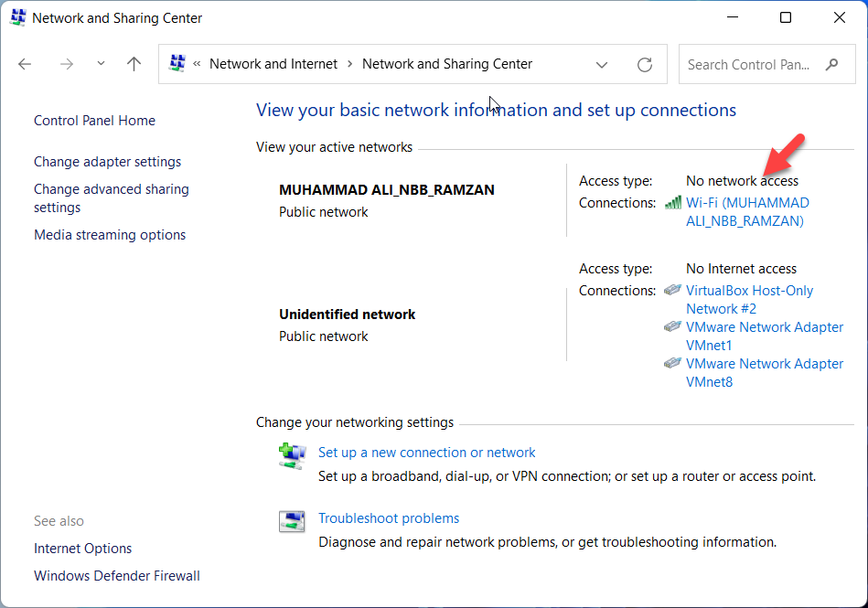Viewport: 868px width, 608px height.
Task: Open the recent locations dropdown arrow
Action: [101, 64]
